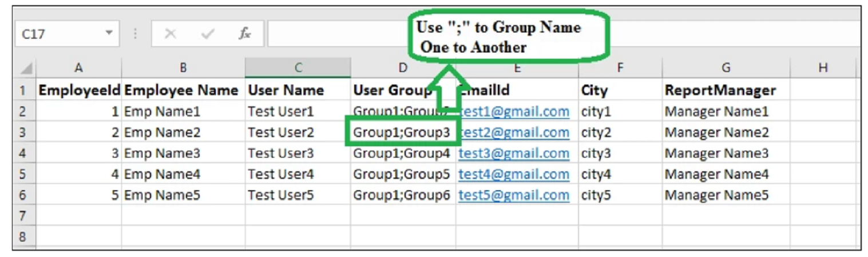This screenshot has width=868, height=257.
Task: Click the Emp Name4 cell
Action: [183, 174]
